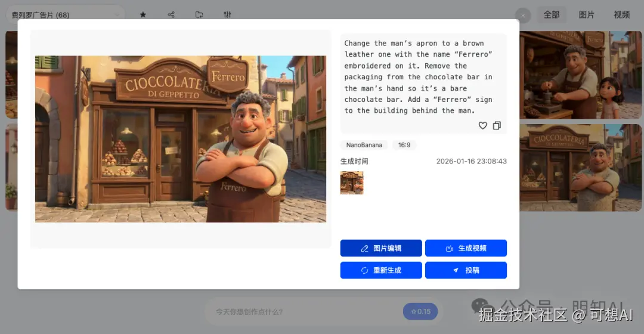Open background thumbnail of man with girl
Screen dimensions: 644x334
tap(580, 75)
